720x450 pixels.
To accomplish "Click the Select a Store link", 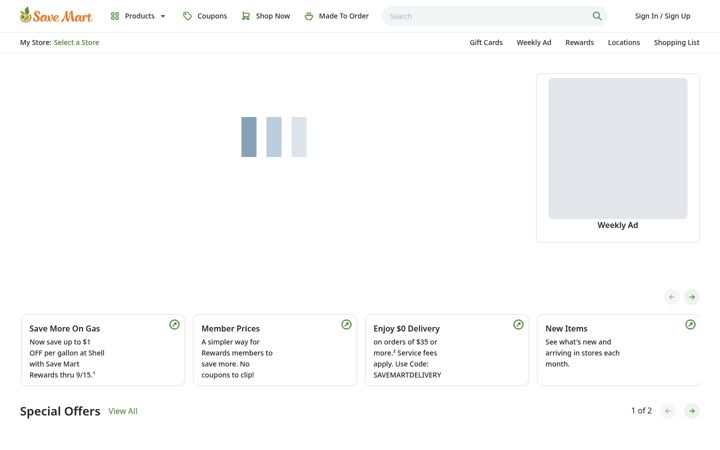I will tap(76, 42).
